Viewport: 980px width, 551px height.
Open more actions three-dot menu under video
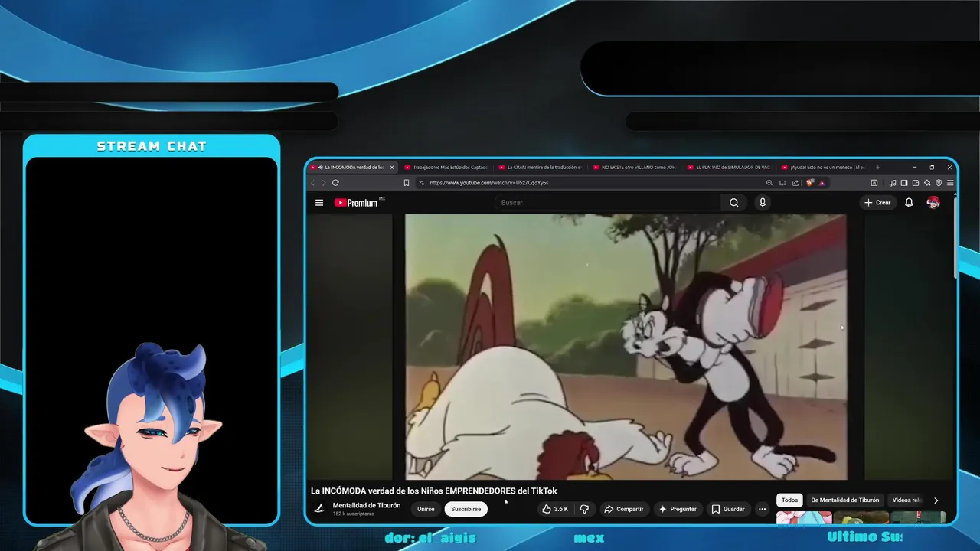pyautogui.click(x=762, y=509)
